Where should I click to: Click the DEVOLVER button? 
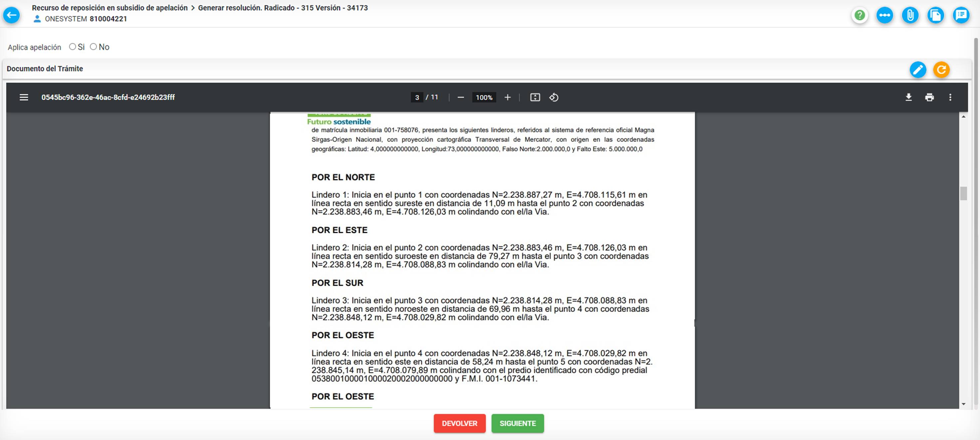[x=459, y=423]
